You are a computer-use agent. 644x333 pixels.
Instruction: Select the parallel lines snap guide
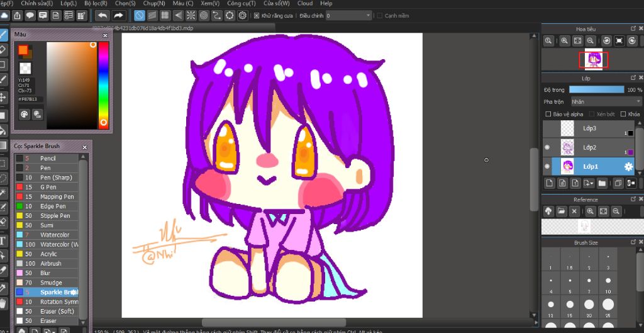[x=152, y=16]
